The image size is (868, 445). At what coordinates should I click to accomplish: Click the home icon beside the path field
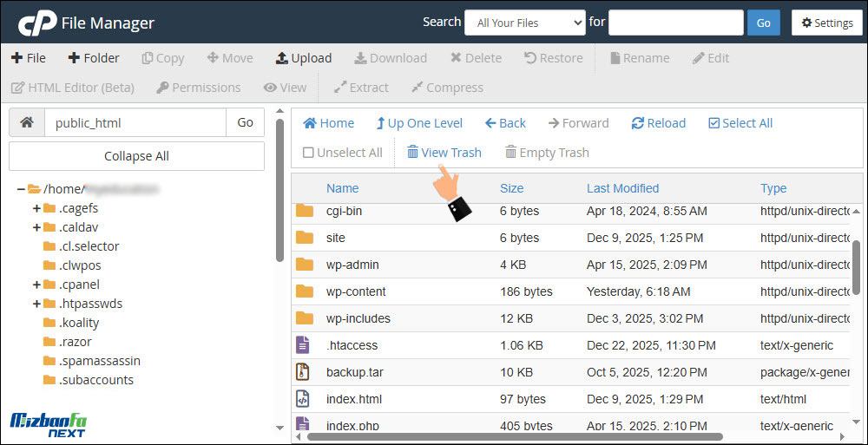27,123
